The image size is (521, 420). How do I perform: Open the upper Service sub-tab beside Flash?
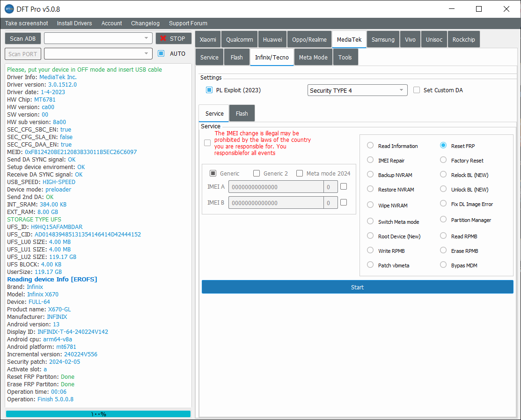(209, 58)
